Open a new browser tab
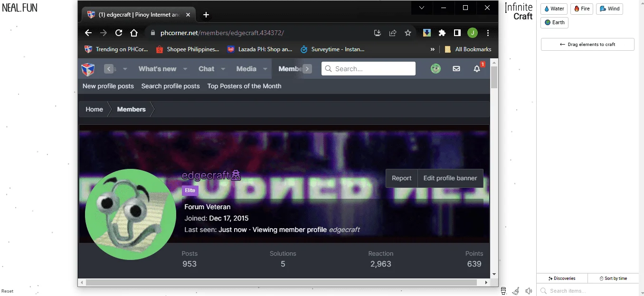Viewport: 644px width, 296px height. [x=206, y=15]
